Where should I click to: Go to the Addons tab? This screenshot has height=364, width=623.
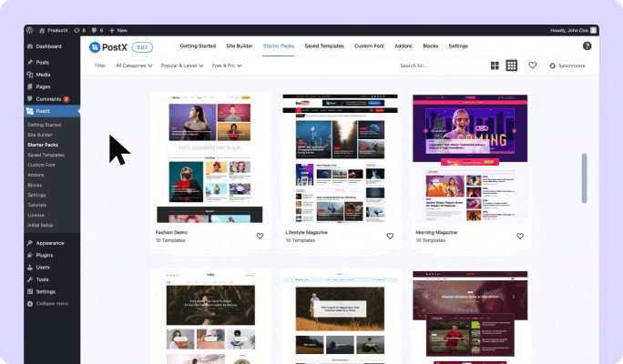[403, 46]
